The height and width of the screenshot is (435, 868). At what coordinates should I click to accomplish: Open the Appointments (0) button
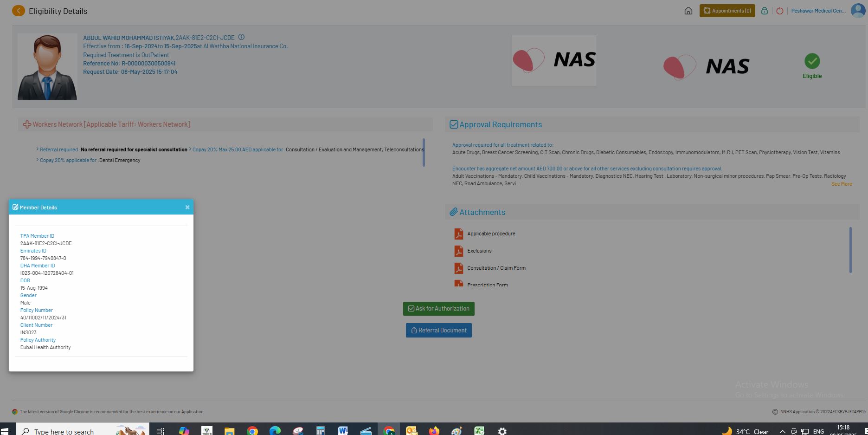[x=727, y=11]
